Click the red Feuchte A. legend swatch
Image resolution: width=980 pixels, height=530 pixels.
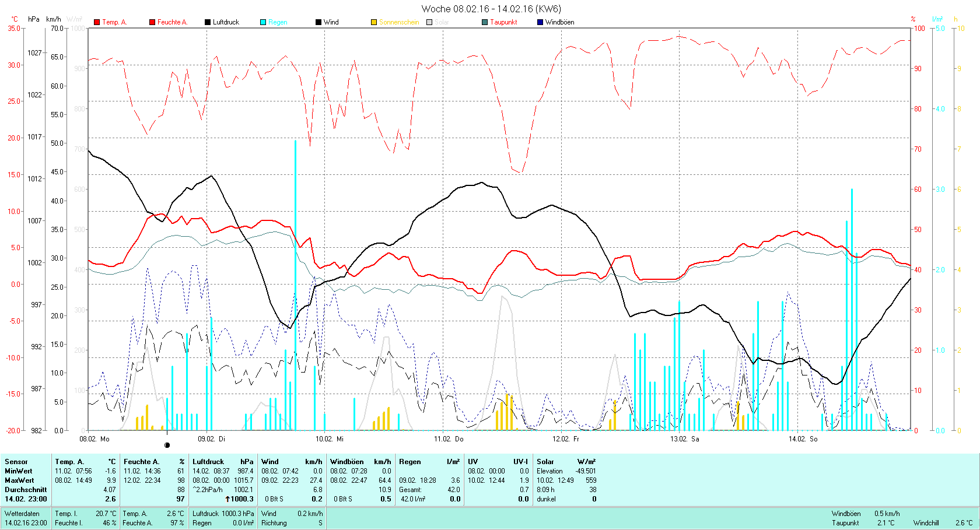[152, 22]
